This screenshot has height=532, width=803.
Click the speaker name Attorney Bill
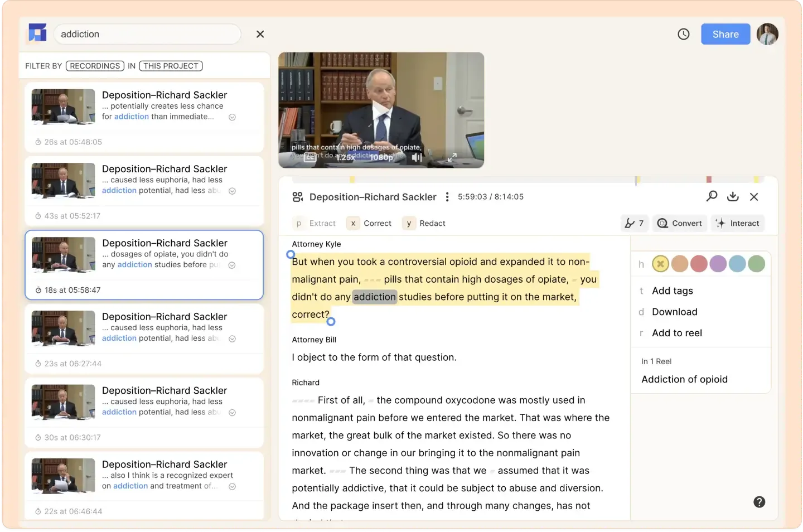[x=314, y=340]
